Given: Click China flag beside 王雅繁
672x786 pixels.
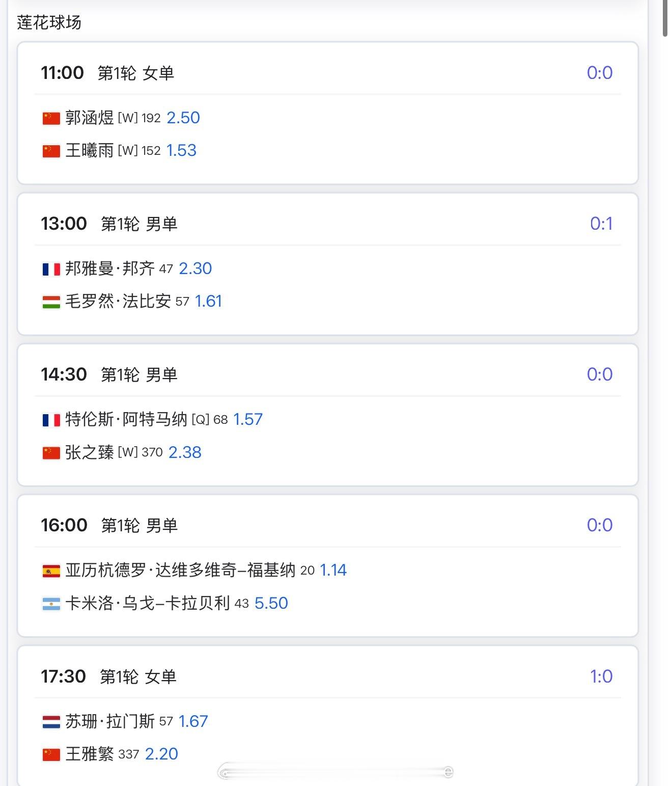Looking at the screenshot, I should 51,754.
